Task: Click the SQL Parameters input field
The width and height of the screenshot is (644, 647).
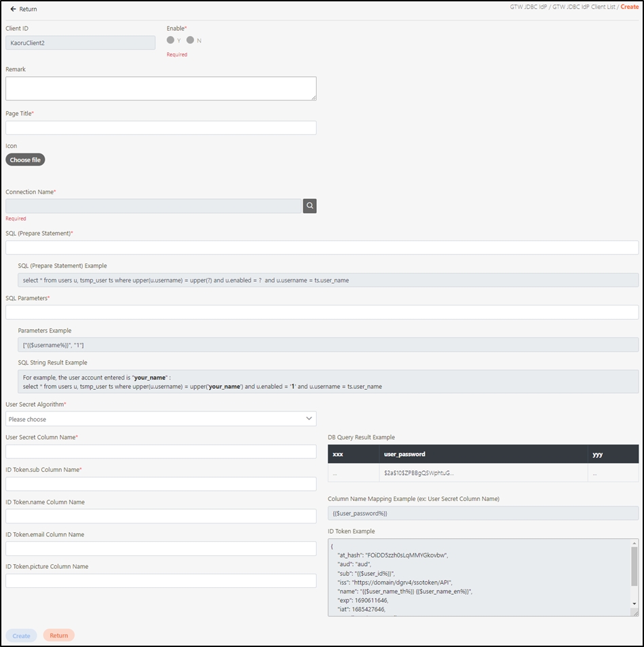Action: click(322, 312)
